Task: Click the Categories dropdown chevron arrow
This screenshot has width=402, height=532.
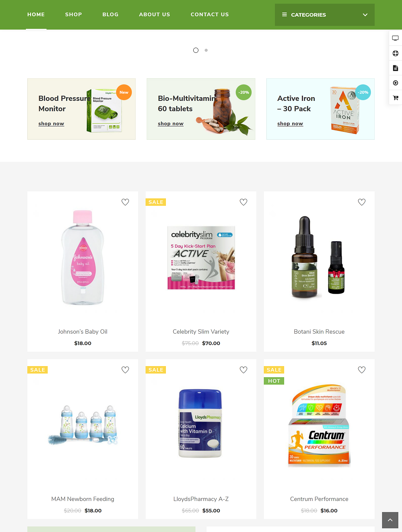Action: 365,15
